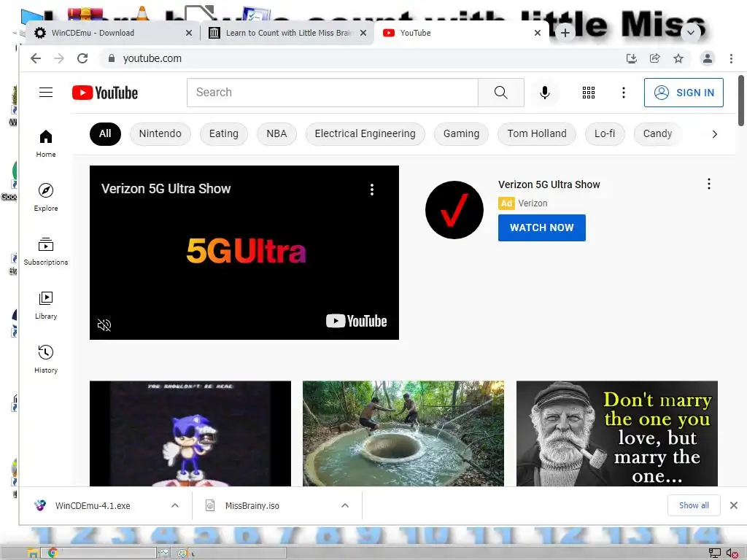Select the All filter chip
Viewport: 747px width, 560px height.
105,134
